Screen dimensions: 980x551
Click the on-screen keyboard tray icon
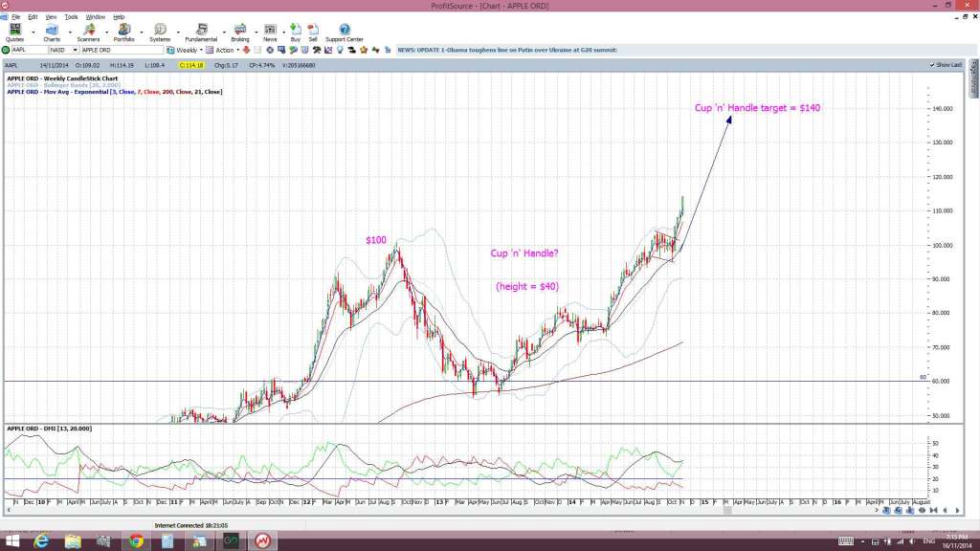click(x=846, y=541)
